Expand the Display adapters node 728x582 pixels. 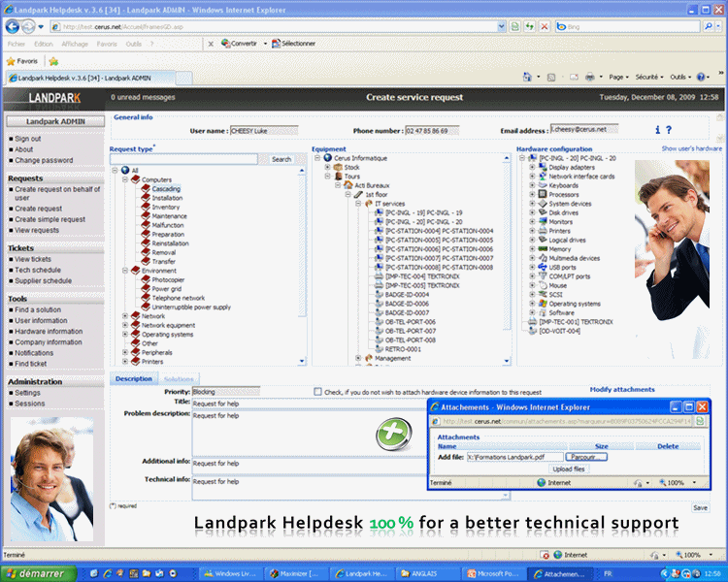(x=531, y=167)
